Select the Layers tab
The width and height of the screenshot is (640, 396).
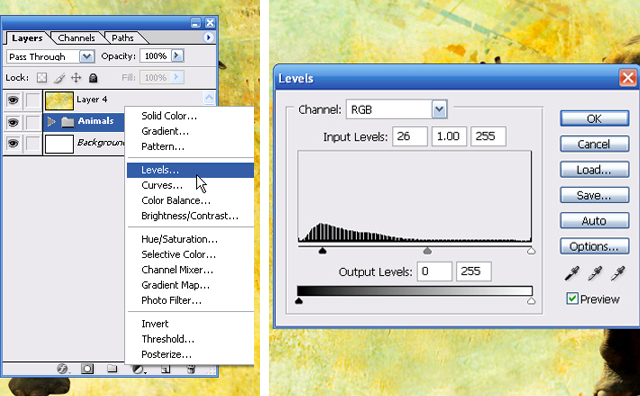point(27,38)
